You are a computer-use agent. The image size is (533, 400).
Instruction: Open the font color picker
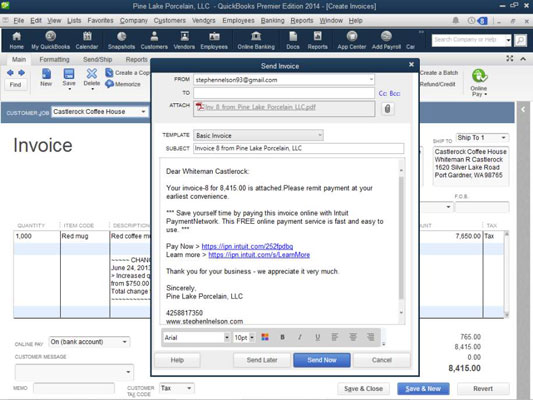(265, 337)
